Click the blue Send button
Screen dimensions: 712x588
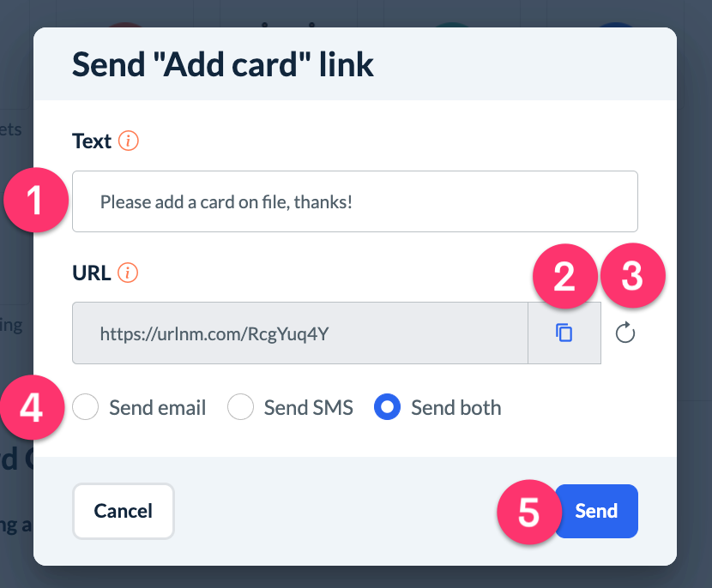click(598, 512)
